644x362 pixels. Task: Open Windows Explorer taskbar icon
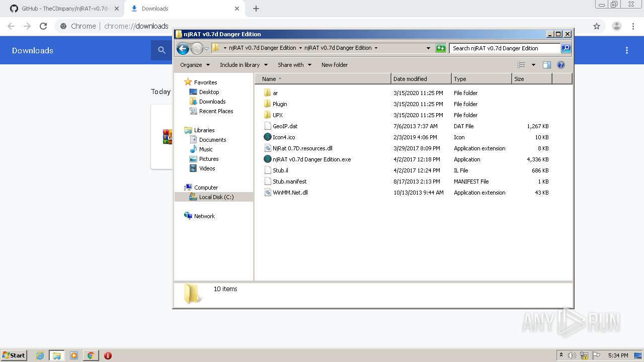(57, 355)
